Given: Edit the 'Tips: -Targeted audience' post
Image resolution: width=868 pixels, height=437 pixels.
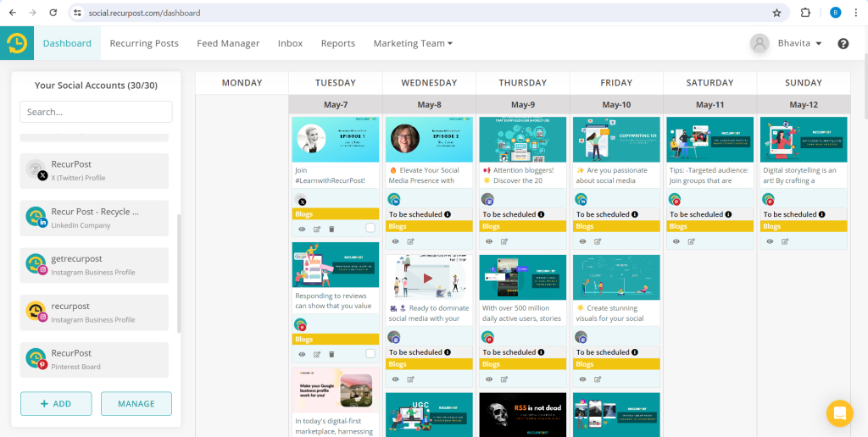Looking at the screenshot, I should coord(692,241).
